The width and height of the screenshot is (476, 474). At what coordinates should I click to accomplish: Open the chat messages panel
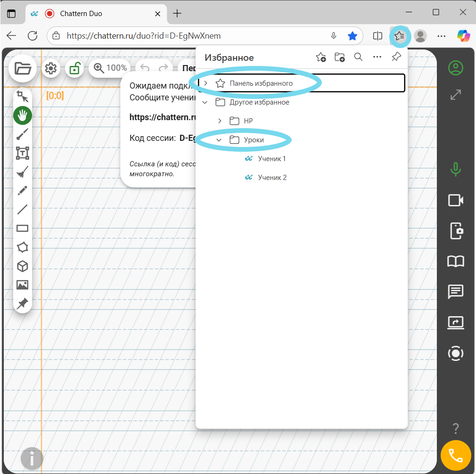pos(455,292)
